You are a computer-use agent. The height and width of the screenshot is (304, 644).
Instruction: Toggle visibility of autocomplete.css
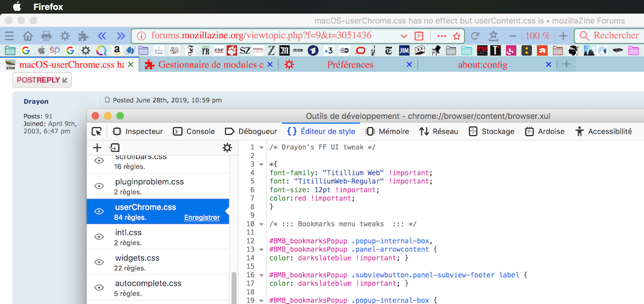coord(99,287)
